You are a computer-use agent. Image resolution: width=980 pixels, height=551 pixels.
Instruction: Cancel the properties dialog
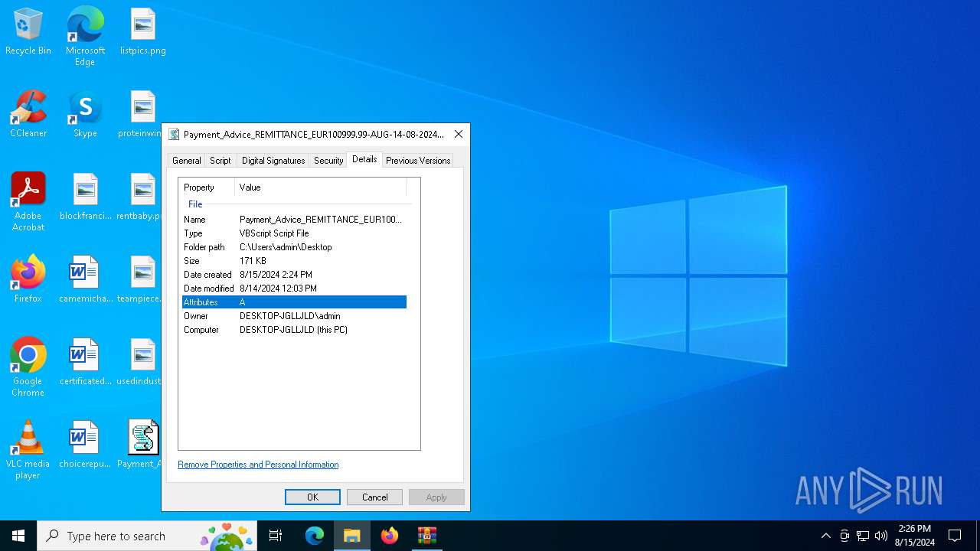click(x=374, y=497)
